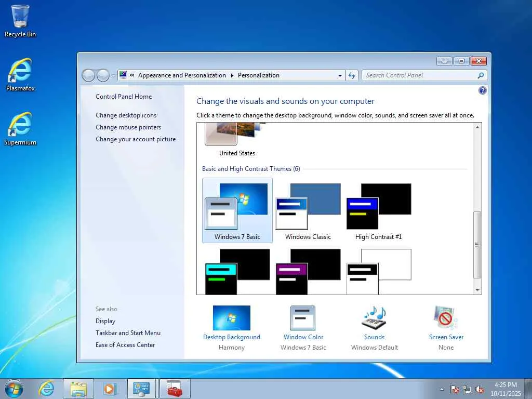Open the Sounds icon
This screenshot has height=399, width=532.
pos(374,318)
